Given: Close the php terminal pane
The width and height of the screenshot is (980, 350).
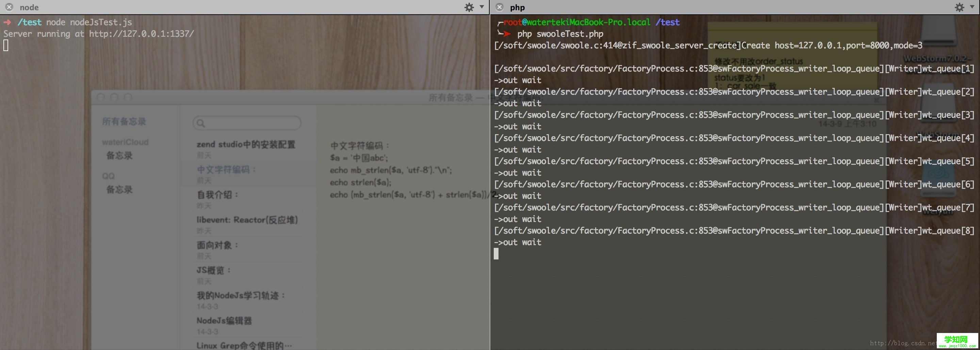Looking at the screenshot, I should pos(500,7).
